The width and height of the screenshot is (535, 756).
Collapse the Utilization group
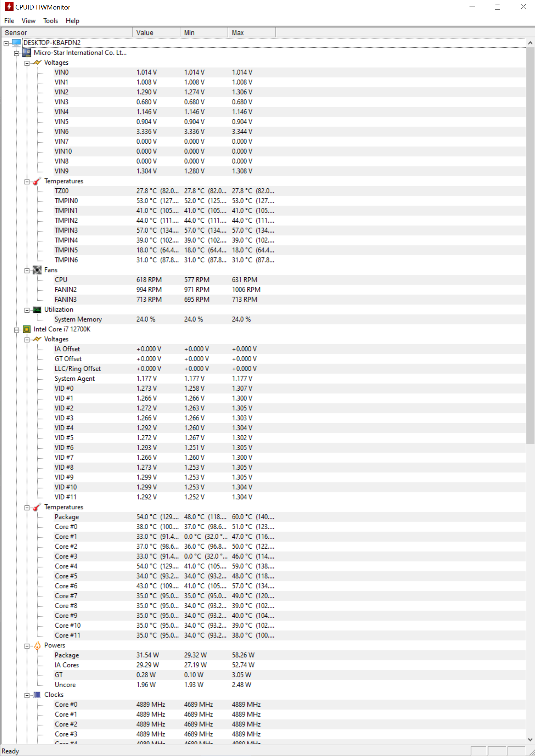27,310
